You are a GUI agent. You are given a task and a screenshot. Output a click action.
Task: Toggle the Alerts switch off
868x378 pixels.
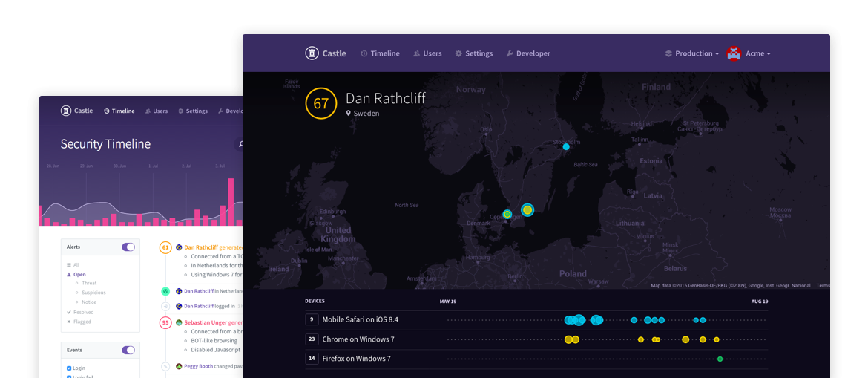128,247
